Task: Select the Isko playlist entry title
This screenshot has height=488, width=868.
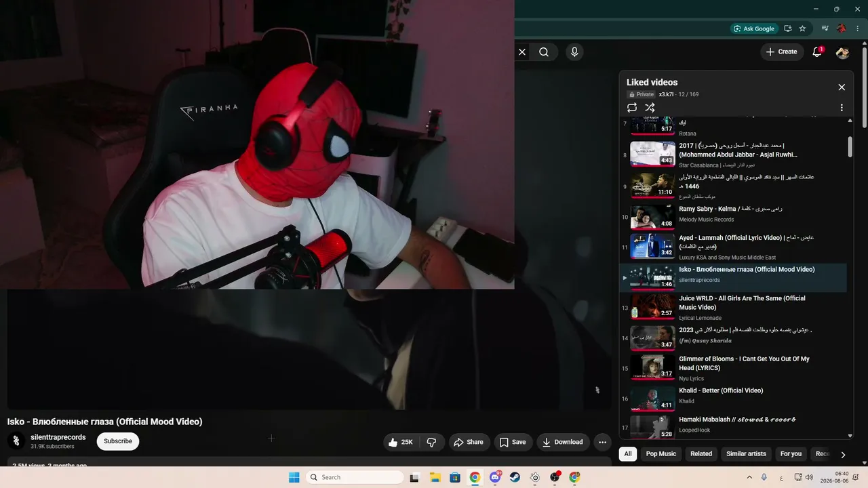Action: pyautogui.click(x=747, y=269)
